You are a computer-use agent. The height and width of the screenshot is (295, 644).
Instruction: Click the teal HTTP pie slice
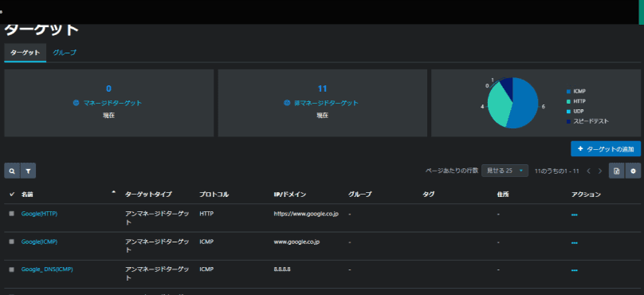tap(498, 104)
